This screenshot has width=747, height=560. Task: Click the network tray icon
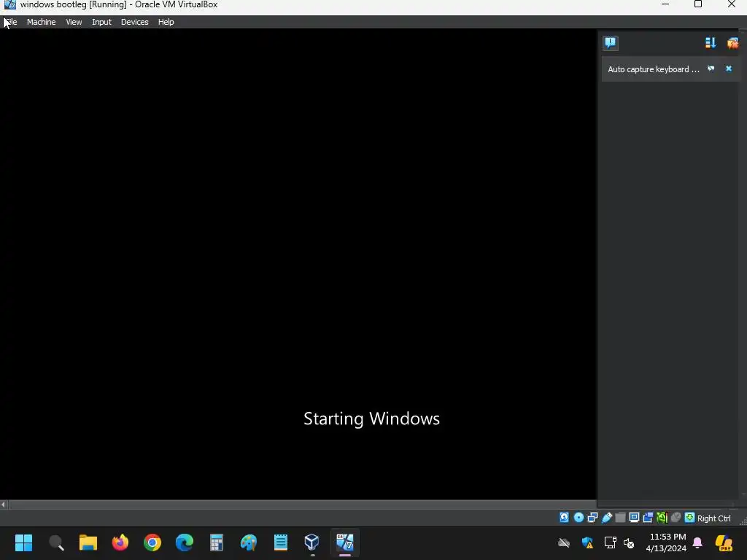(611, 542)
